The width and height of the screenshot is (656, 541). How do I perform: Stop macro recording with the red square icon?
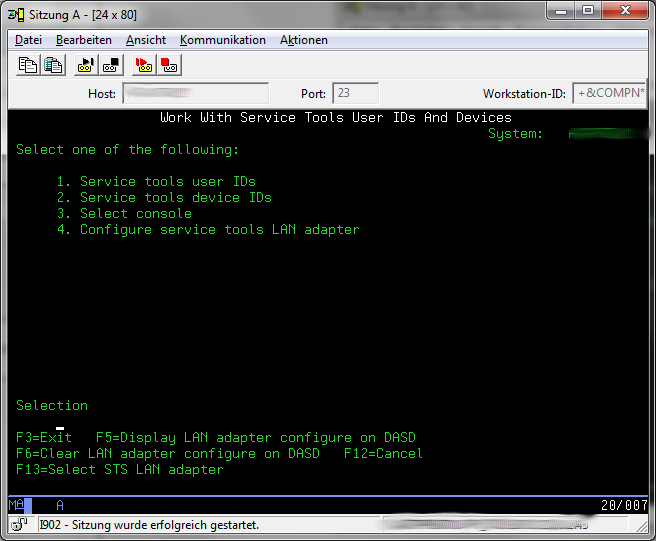(169, 65)
